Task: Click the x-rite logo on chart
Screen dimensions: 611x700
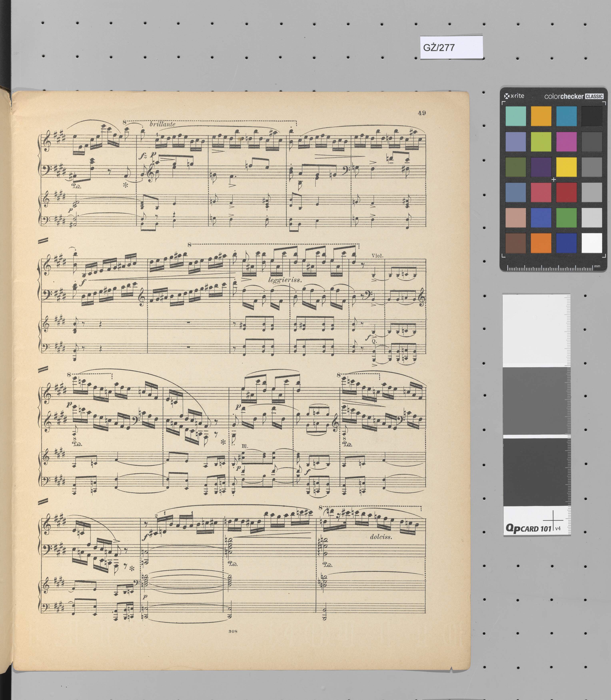Action: point(514,96)
